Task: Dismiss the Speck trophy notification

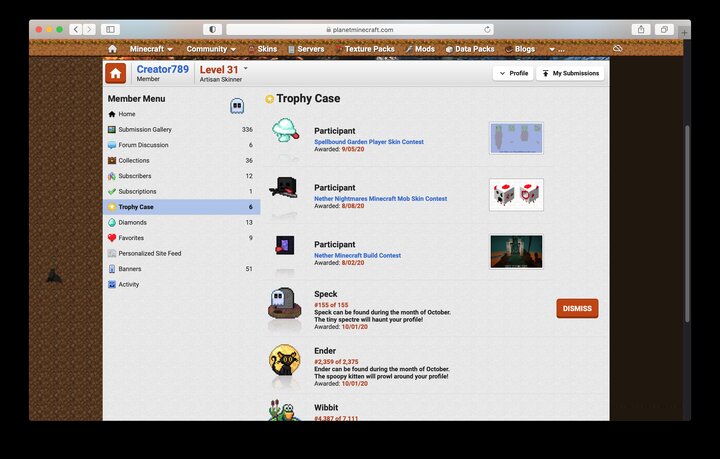Action: (x=577, y=308)
